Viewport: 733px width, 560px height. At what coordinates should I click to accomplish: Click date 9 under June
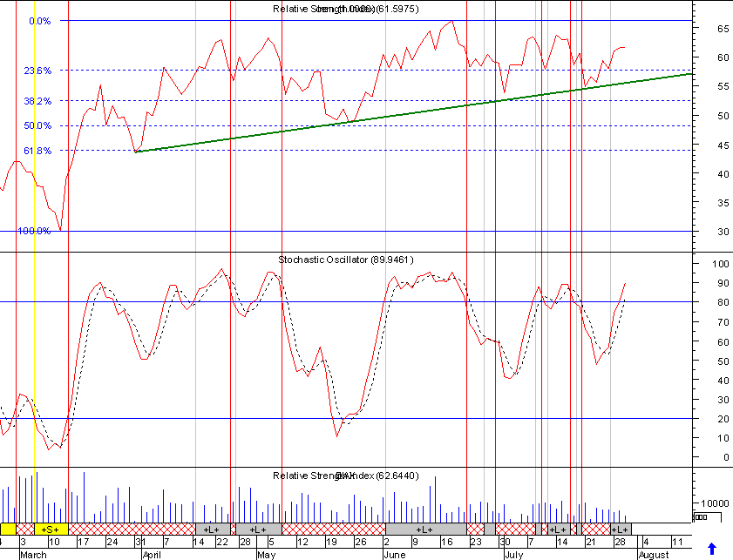(x=415, y=542)
